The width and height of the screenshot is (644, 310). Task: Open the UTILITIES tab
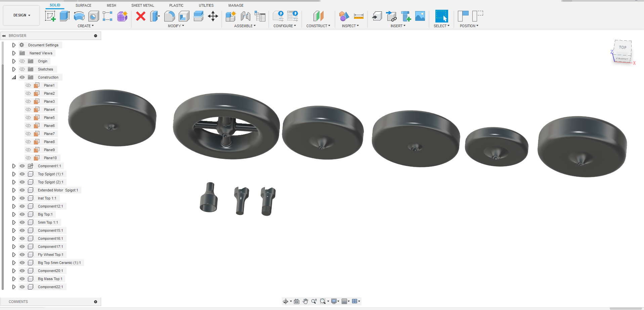pyautogui.click(x=206, y=5)
